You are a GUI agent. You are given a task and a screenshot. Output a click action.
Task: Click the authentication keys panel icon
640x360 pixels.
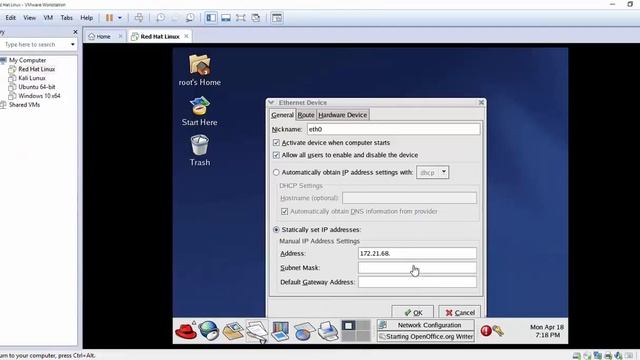pyautogui.click(x=498, y=331)
